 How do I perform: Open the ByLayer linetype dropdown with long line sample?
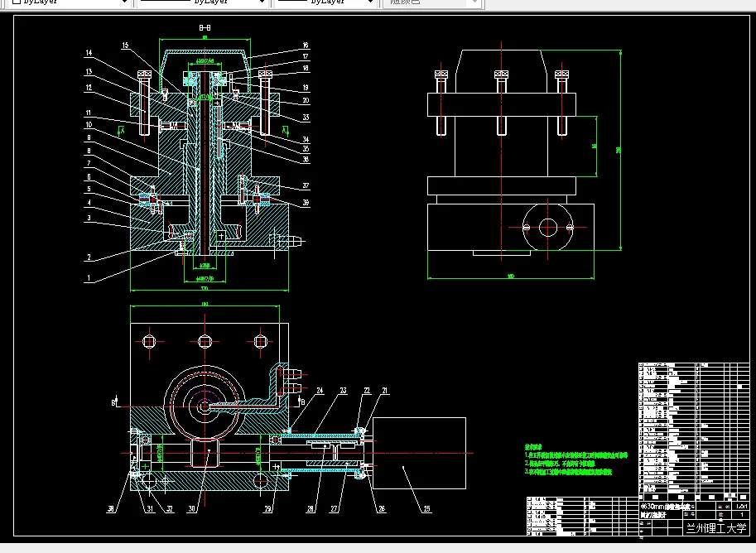(203, 2)
